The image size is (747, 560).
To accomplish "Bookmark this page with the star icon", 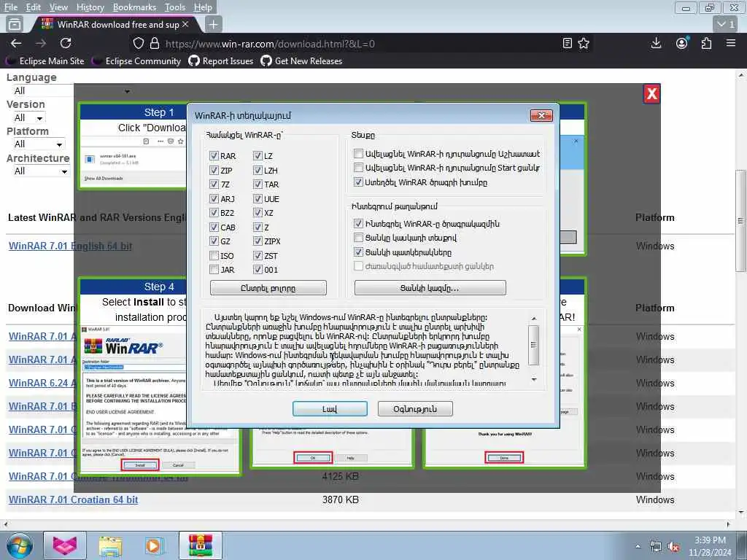I will [x=584, y=43].
